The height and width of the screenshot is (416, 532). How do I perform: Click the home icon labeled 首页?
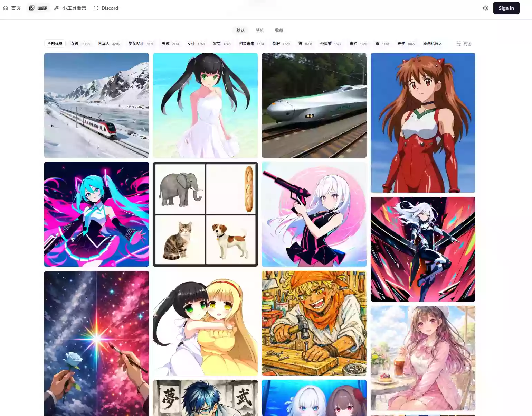[12, 8]
